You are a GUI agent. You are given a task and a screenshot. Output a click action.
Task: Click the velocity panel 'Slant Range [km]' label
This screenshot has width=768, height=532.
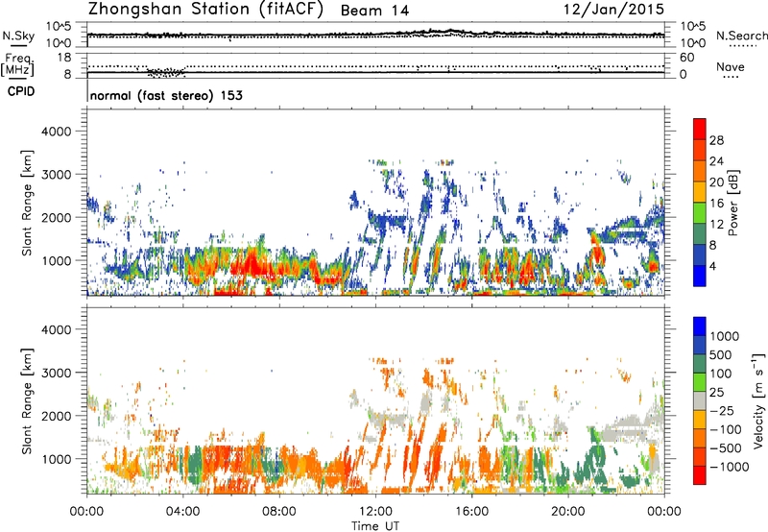click(27, 401)
